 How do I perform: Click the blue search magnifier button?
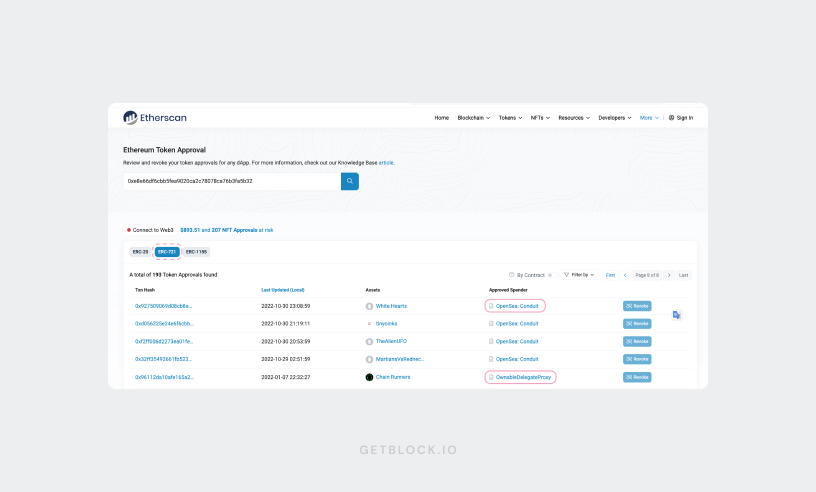(350, 181)
